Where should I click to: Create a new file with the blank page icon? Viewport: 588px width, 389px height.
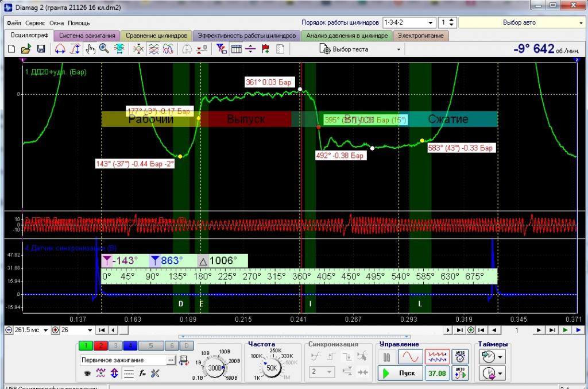point(11,49)
